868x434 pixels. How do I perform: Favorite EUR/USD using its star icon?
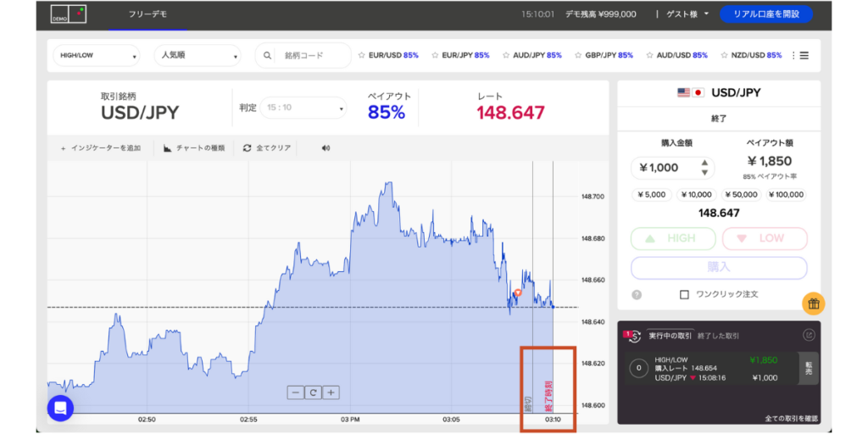(362, 55)
